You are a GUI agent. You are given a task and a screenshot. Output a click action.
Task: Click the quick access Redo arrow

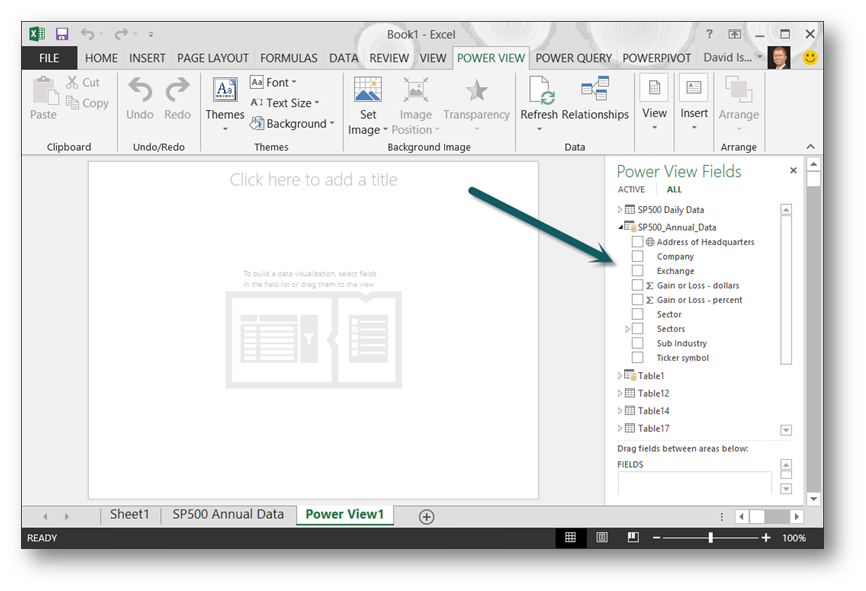coord(121,34)
